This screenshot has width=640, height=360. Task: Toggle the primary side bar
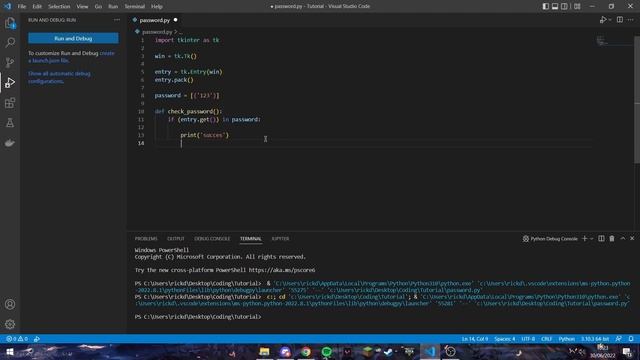pyautogui.click(x=546, y=6)
